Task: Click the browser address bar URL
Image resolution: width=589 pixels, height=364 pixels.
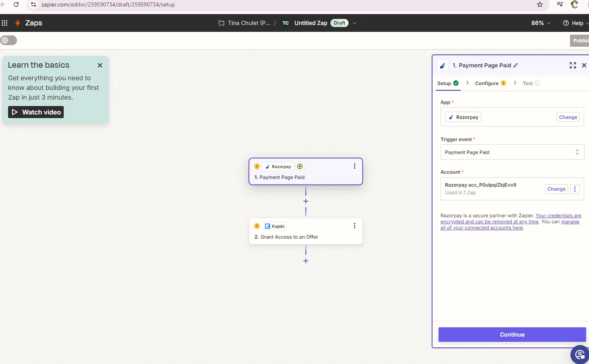Action: 108,4
